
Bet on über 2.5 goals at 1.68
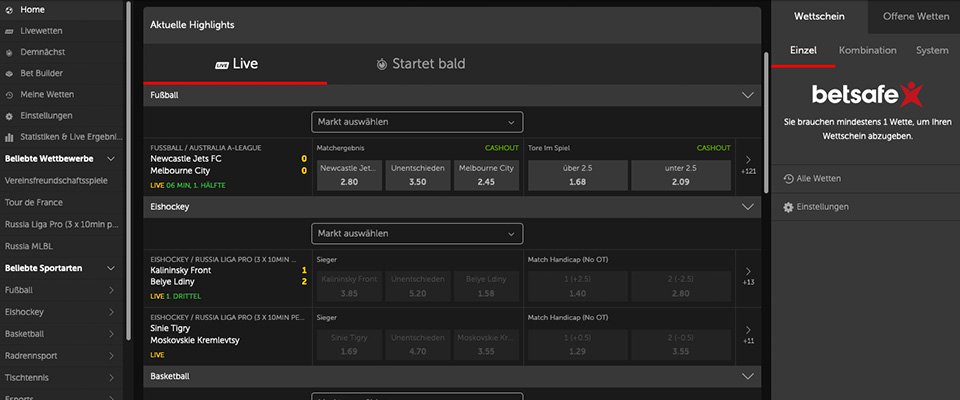[x=577, y=175]
